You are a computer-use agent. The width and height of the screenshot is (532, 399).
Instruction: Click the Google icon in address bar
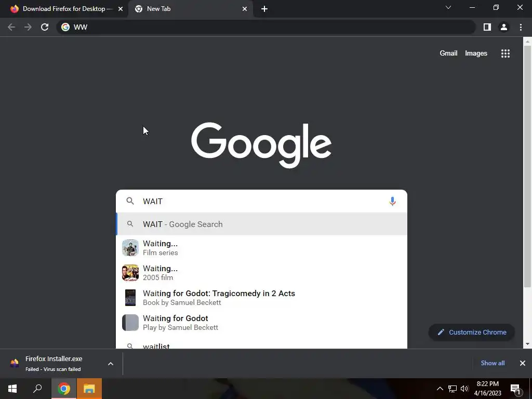point(65,27)
